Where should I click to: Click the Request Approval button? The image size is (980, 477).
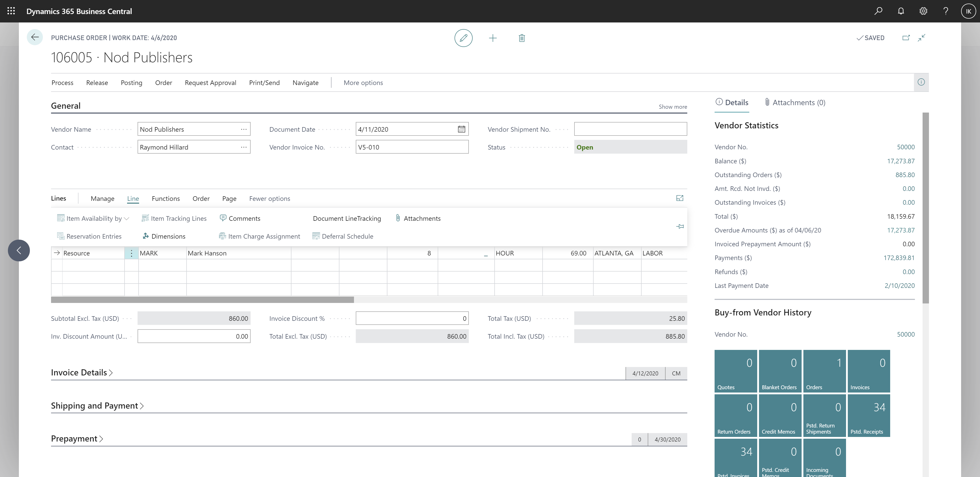pyautogui.click(x=210, y=82)
